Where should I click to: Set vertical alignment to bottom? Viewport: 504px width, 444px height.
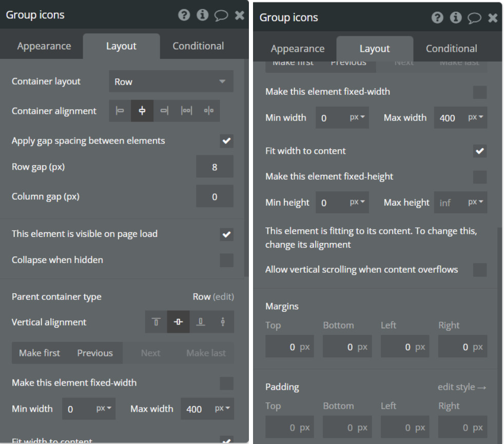[x=201, y=322]
